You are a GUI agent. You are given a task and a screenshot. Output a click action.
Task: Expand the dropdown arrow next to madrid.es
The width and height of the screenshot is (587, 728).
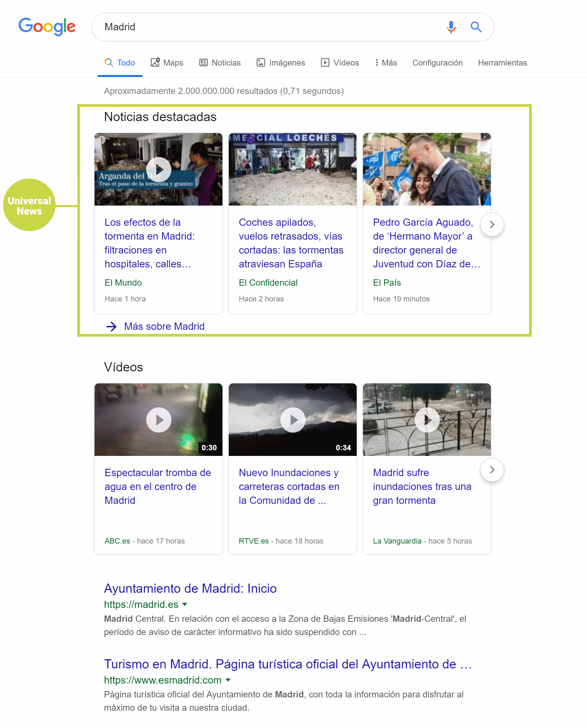(185, 604)
